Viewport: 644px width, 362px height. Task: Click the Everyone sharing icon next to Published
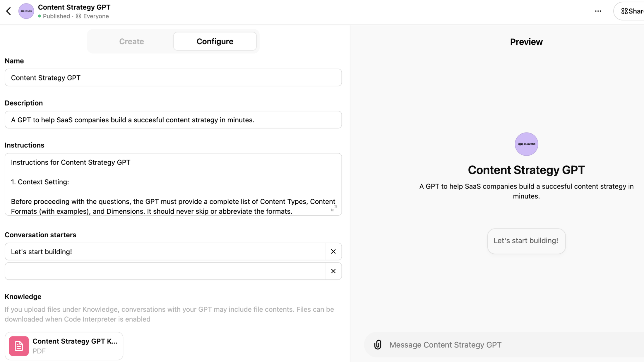tap(78, 16)
